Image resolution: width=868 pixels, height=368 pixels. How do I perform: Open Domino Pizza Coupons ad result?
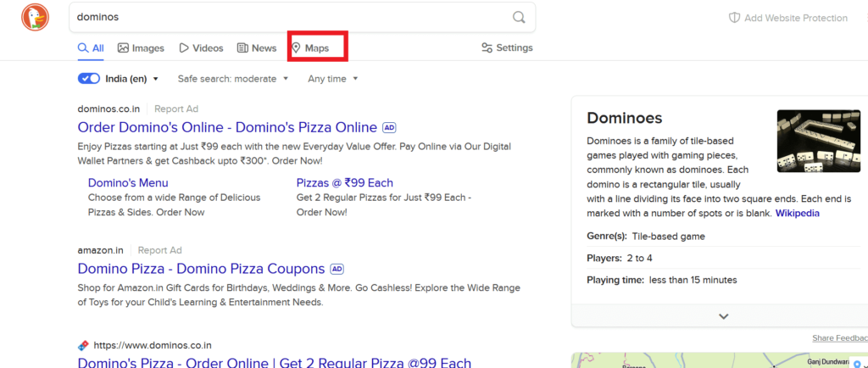201,269
